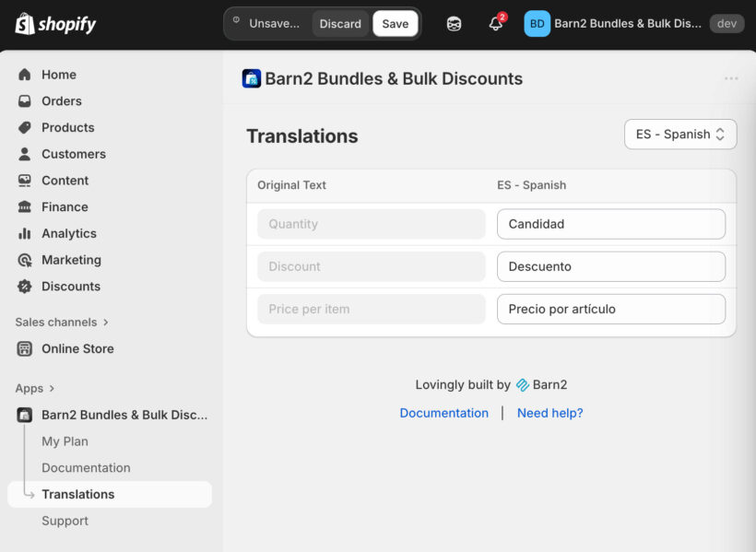Open the more actions ellipsis menu
The height and width of the screenshot is (552, 756).
pos(730,78)
